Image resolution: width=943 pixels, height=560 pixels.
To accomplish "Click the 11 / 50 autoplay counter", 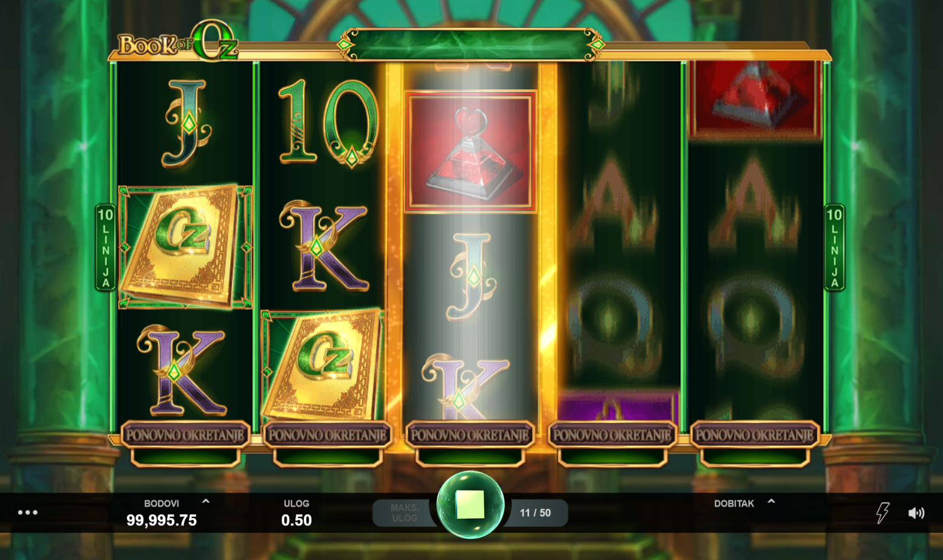I will point(535,513).
